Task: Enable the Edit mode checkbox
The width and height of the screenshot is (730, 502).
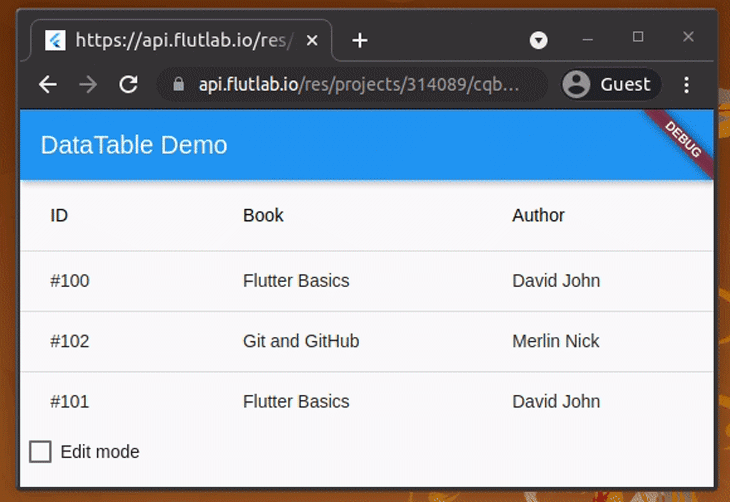Action: (40, 452)
